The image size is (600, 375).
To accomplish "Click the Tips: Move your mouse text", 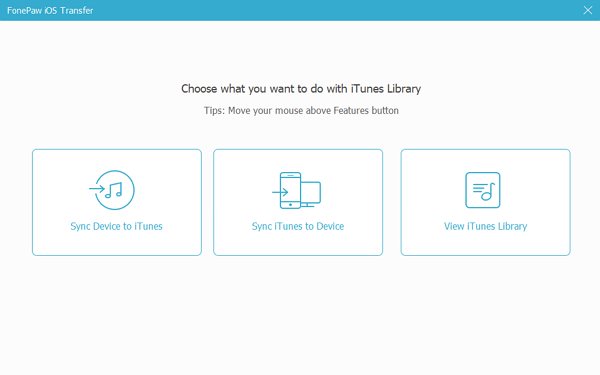I will (301, 111).
